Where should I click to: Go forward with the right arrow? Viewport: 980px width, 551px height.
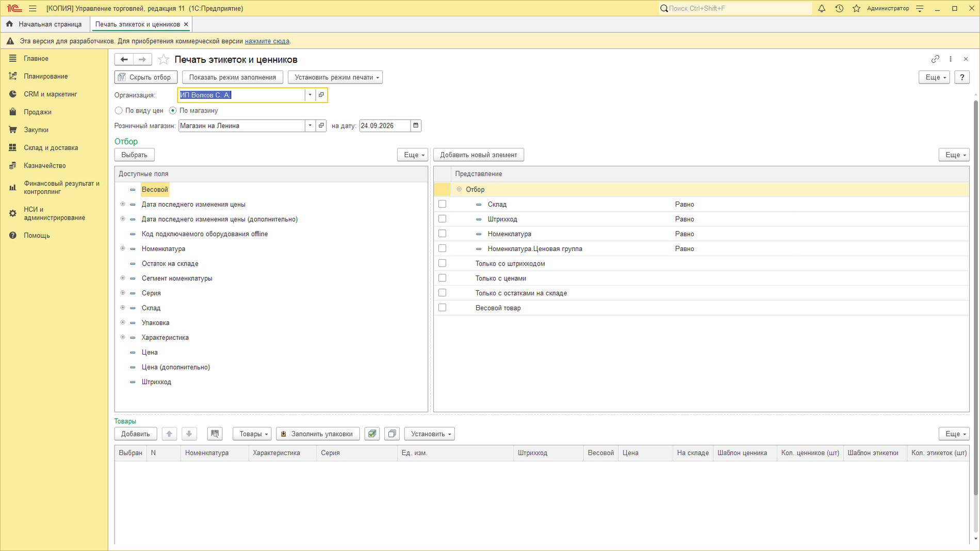tap(142, 60)
